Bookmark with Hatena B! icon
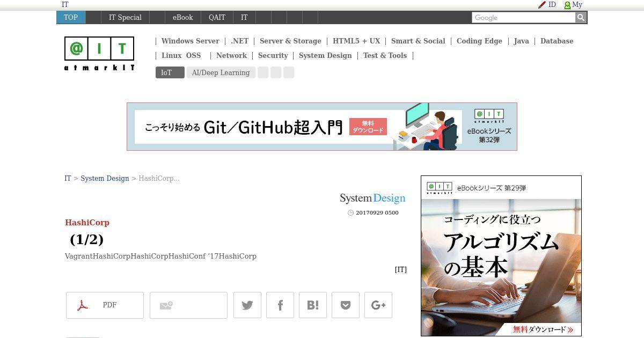 click(x=313, y=305)
